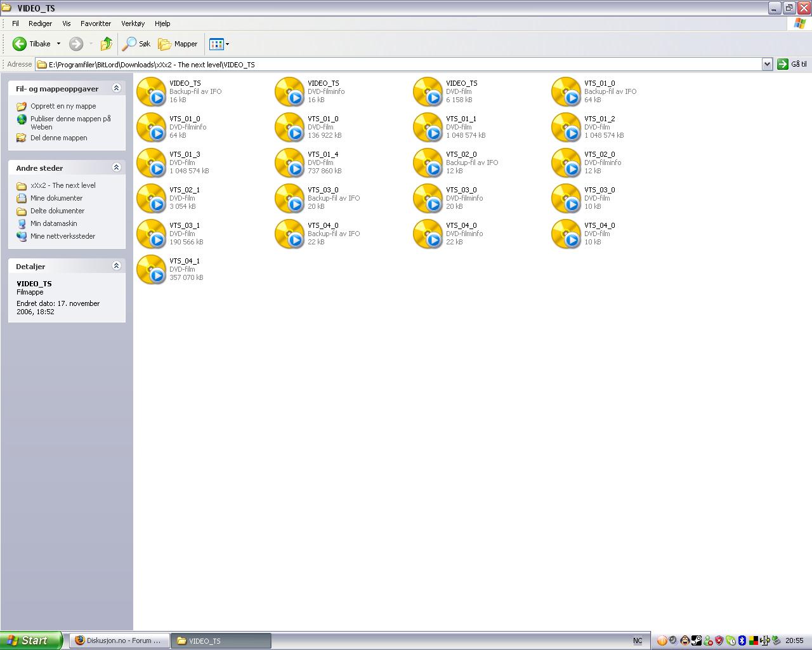Select the 6 158 kB VIDEO_TS DVD-film file
Screen dimensions: 812x650
pyautogui.click(x=428, y=92)
